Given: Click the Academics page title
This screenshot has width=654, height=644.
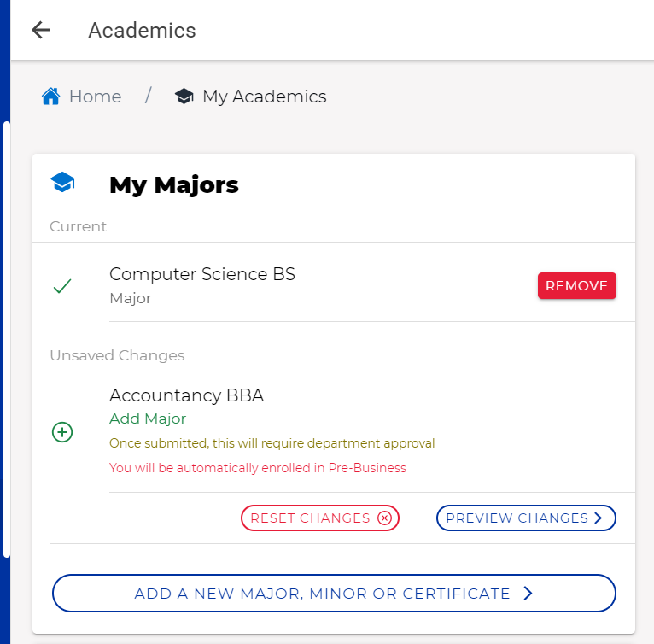Looking at the screenshot, I should click(x=142, y=30).
